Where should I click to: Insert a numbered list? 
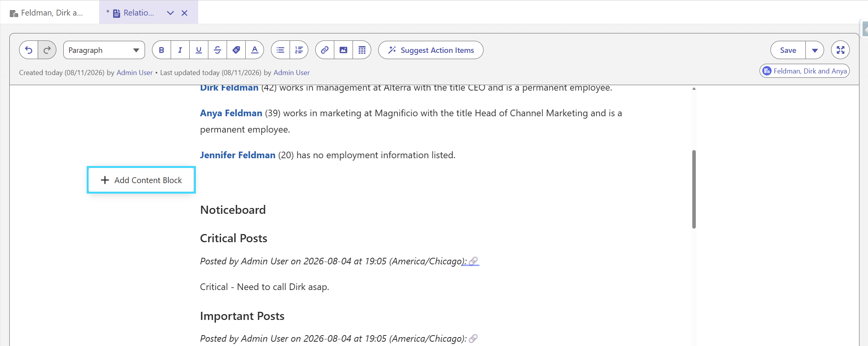299,50
